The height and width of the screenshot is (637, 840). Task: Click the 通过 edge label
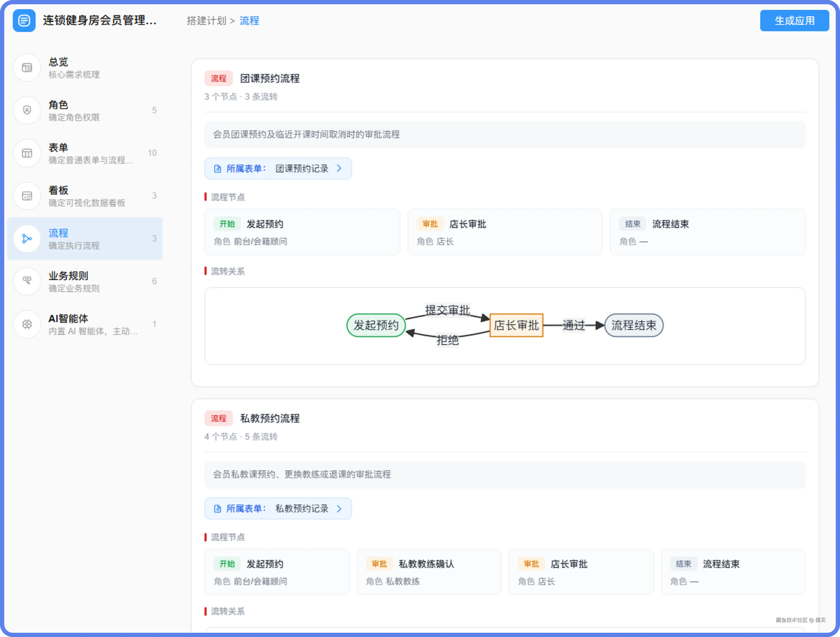[x=573, y=326]
